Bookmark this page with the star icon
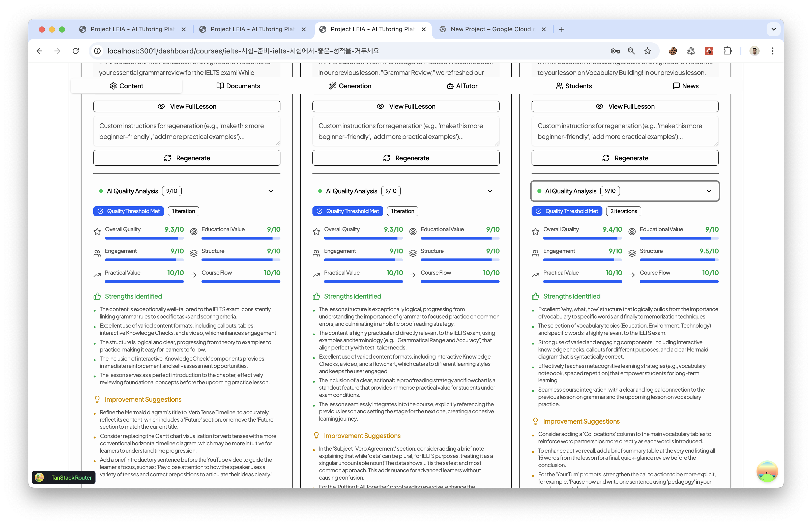Screen dimensions: 812x525 pos(647,51)
